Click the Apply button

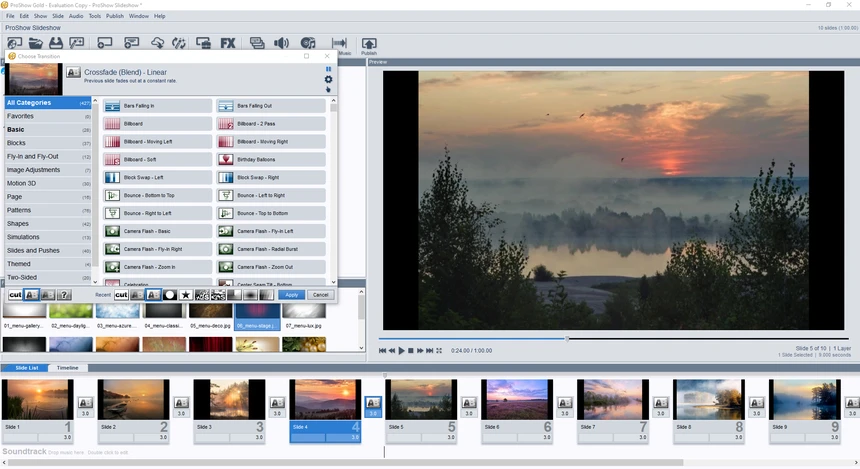(x=291, y=295)
